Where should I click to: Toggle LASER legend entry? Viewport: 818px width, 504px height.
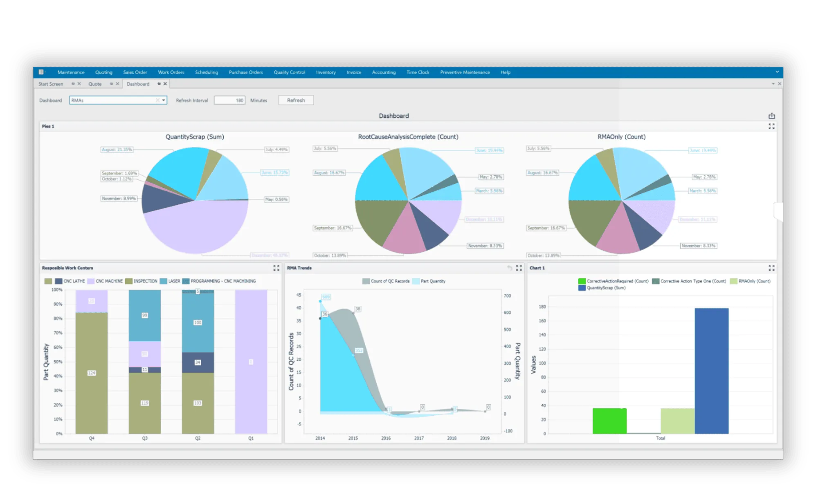170,281
